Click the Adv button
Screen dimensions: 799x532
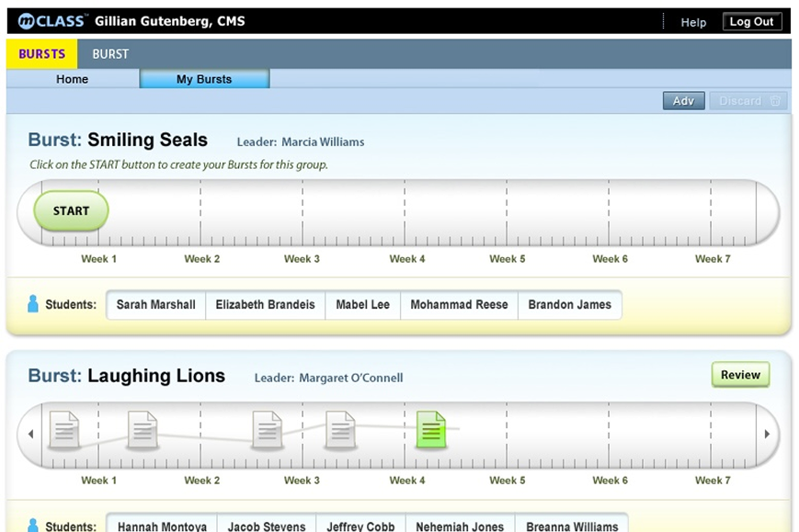(683, 101)
